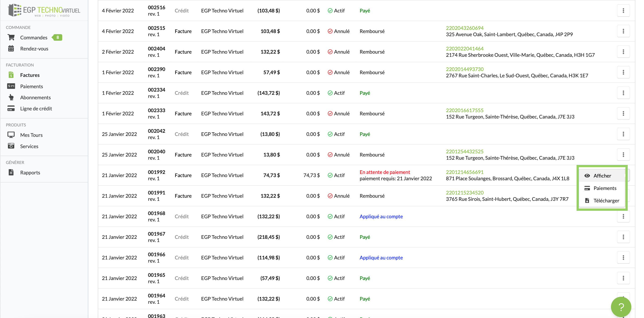Choose Télécharger from the popup menu
The height and width of the screenshot is (318, 644).
click(606, 201)
